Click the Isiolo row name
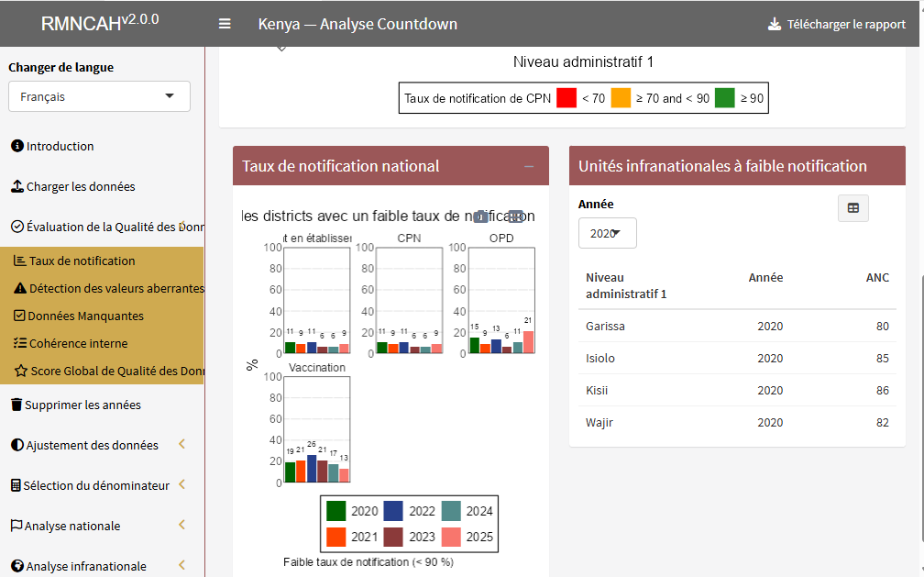 point(599,358)
